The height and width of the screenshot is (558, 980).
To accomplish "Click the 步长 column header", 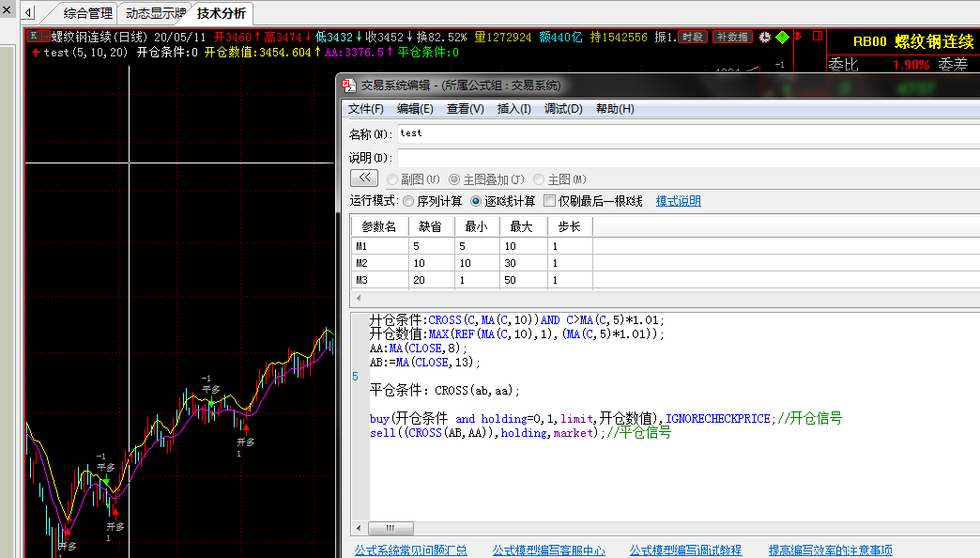I will click(x=570, y=226).
